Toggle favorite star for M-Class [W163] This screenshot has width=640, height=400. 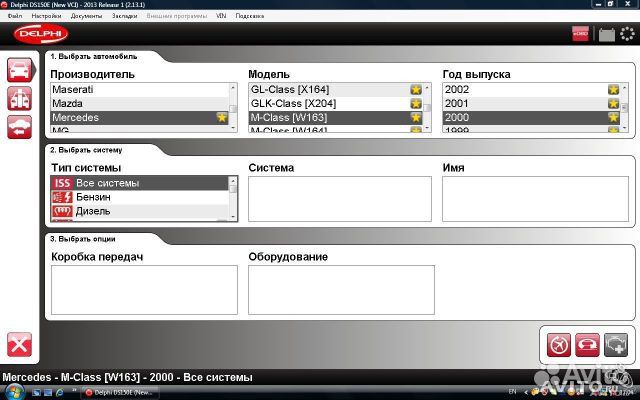416,118
